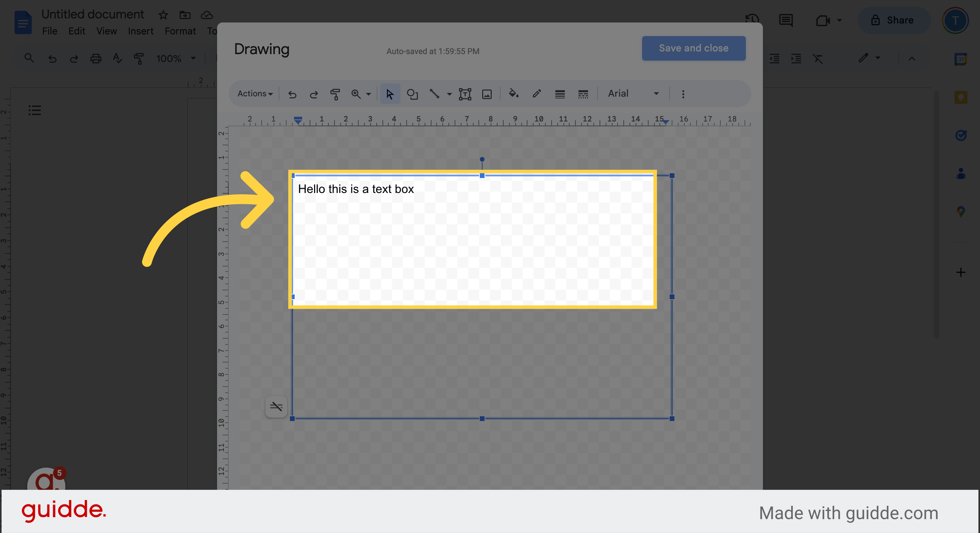Viewport: 980px width, 533px height.
Task: Redo in the Drawing toolbar
Action: click(x=314, y=94)
